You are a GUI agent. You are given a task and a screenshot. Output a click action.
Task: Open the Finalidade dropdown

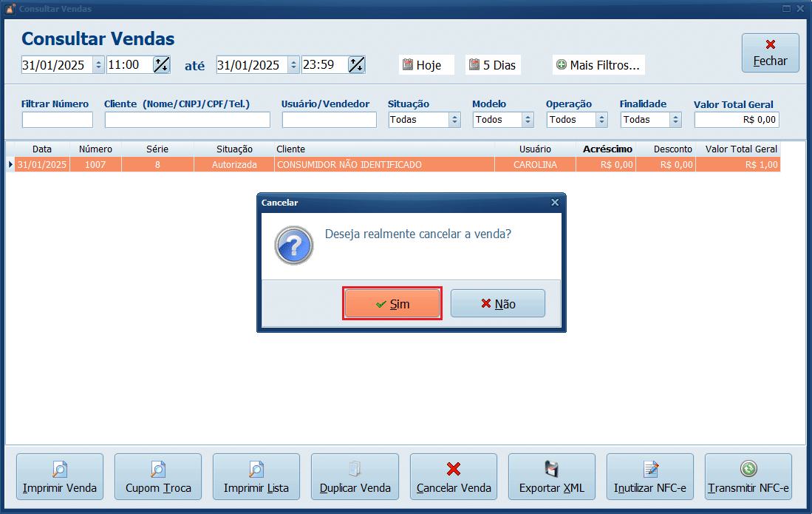675,120
